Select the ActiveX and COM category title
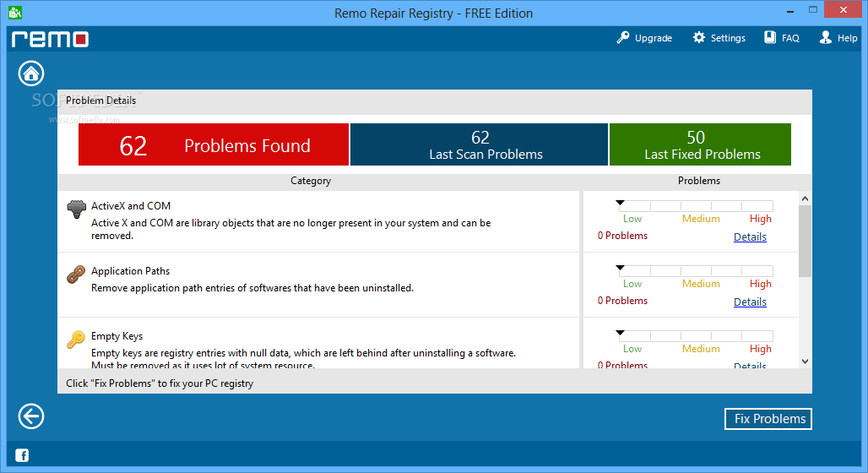Screen dimensions: 868x473 coord(131,206)
